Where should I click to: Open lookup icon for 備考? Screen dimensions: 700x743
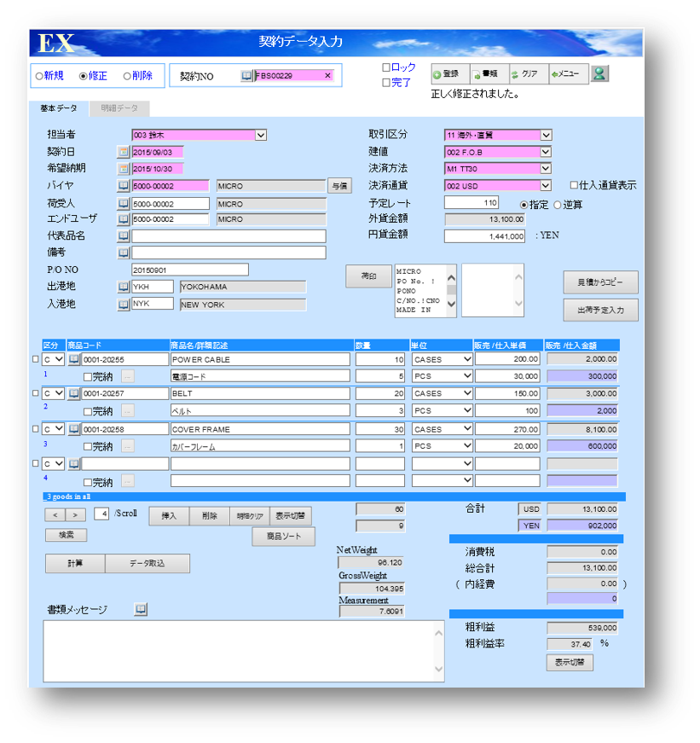point(123,253)
